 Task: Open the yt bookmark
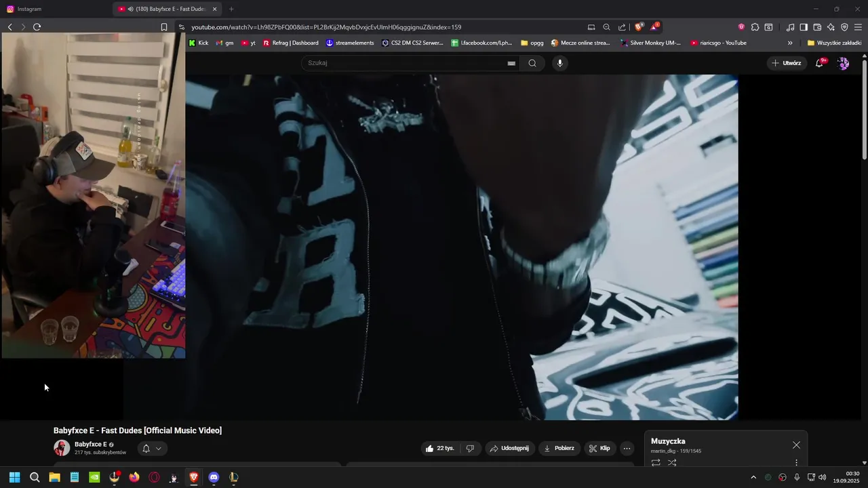point(248,43)
